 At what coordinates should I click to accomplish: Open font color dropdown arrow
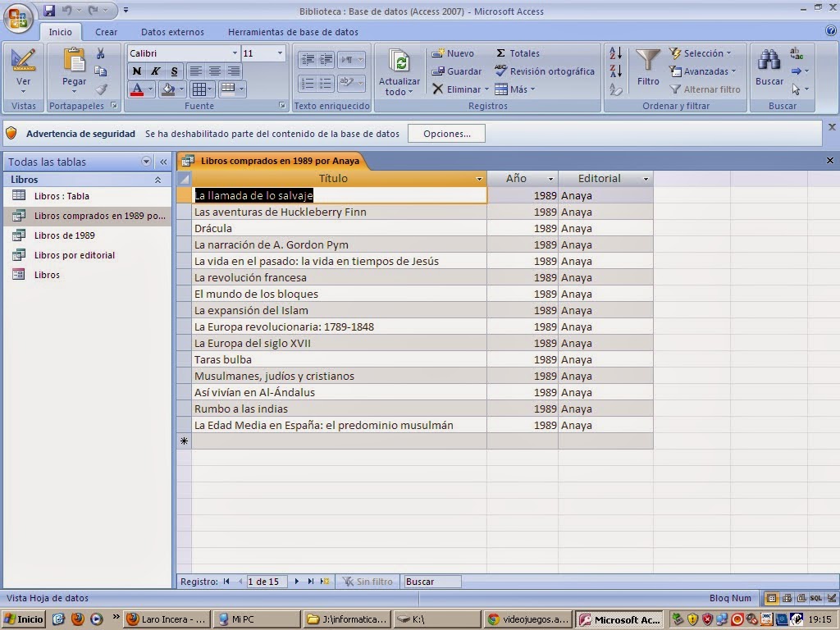[x=151, y=89]
